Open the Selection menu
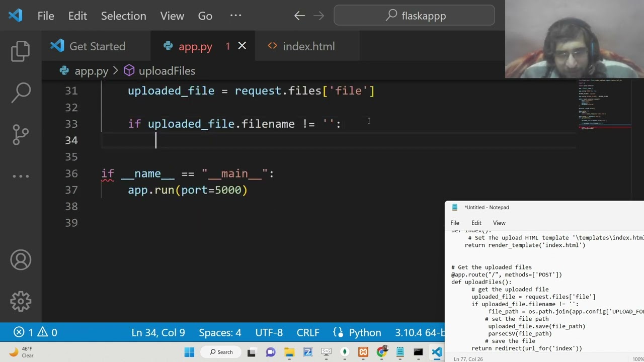 click(x=123, y=16)
